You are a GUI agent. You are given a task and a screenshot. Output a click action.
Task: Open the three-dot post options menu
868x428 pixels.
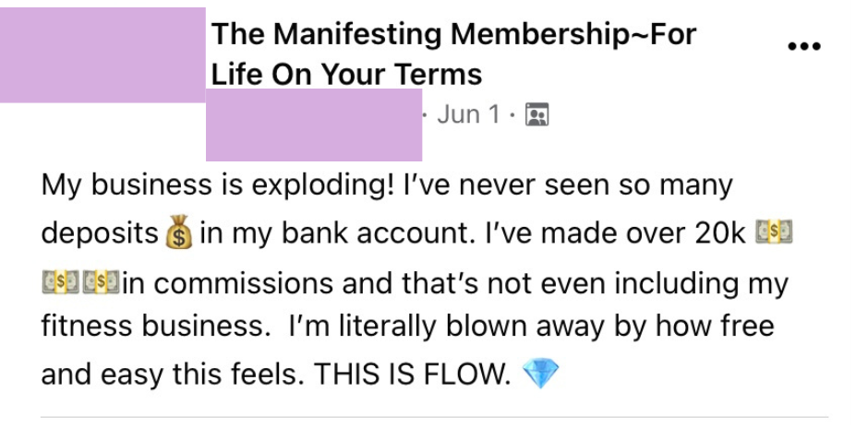tap(803, 47)
